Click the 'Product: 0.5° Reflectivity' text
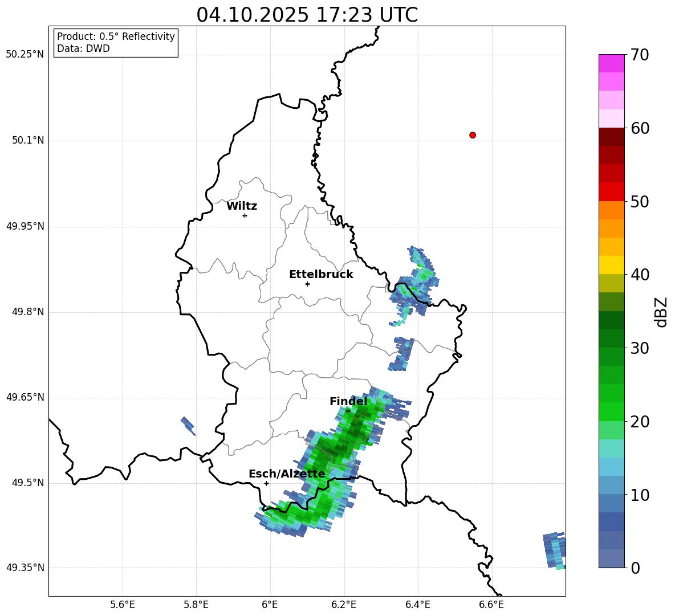 click(116, 36)
